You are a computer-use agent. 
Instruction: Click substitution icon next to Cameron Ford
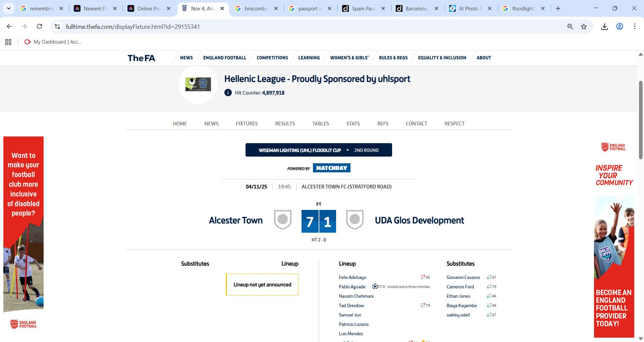point(489,287)
